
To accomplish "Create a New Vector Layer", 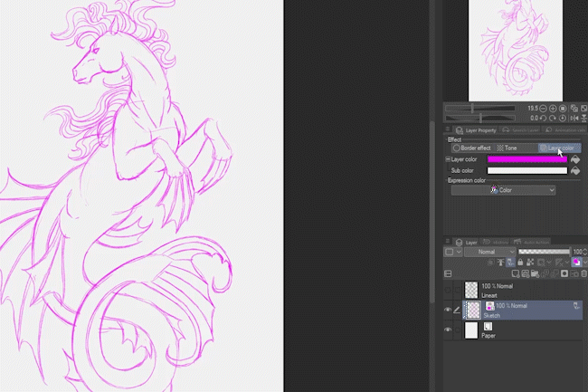I will click(526, 273).
